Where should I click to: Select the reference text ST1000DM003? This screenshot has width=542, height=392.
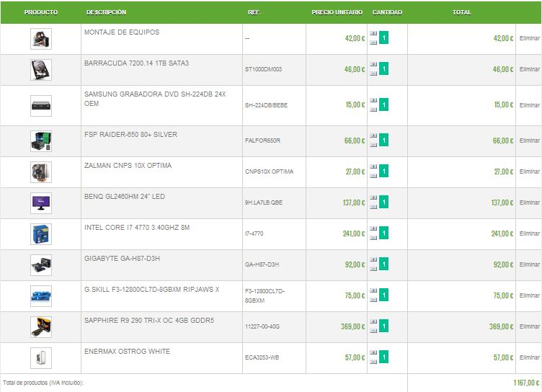pyautogui.click(x=263, y=69)
